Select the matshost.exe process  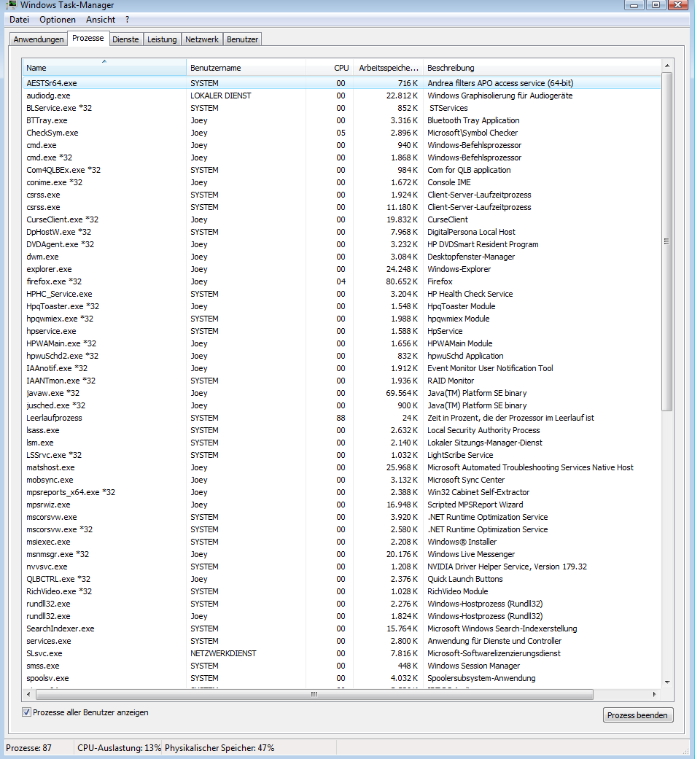[x=342, y=467]
